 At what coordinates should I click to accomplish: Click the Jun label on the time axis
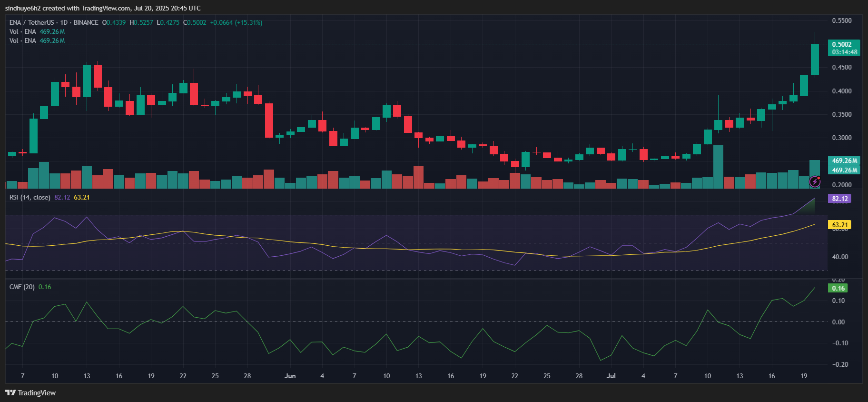point(290,376)
